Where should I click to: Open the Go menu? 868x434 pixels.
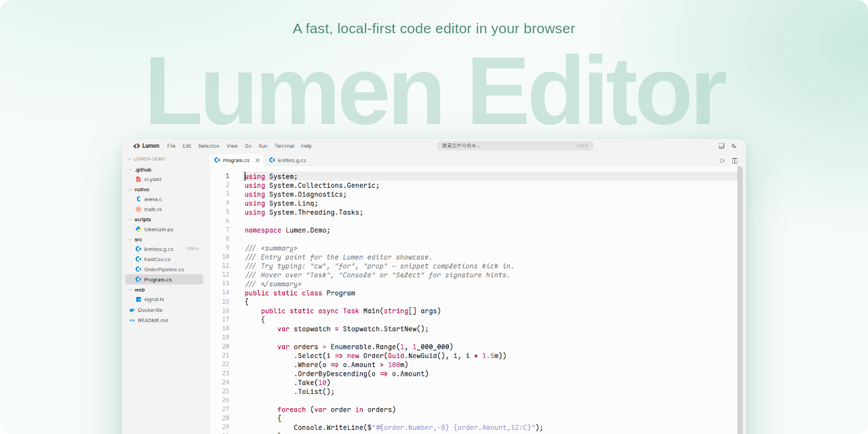pyautogui.click(x=248, y=146)
